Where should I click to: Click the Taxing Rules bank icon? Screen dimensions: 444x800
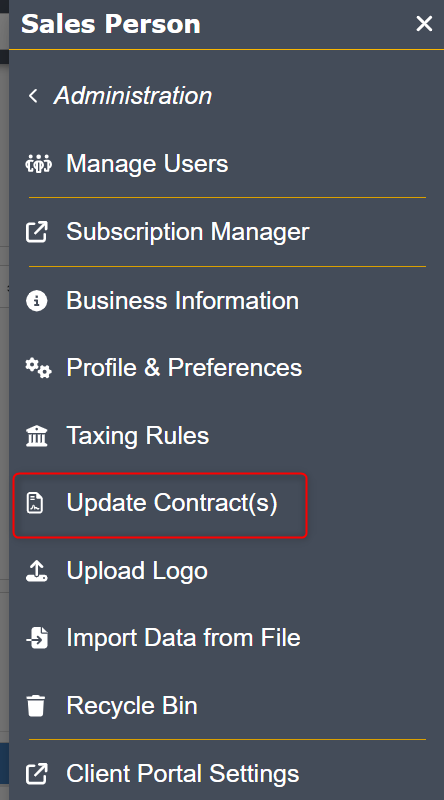coord(37,436)
